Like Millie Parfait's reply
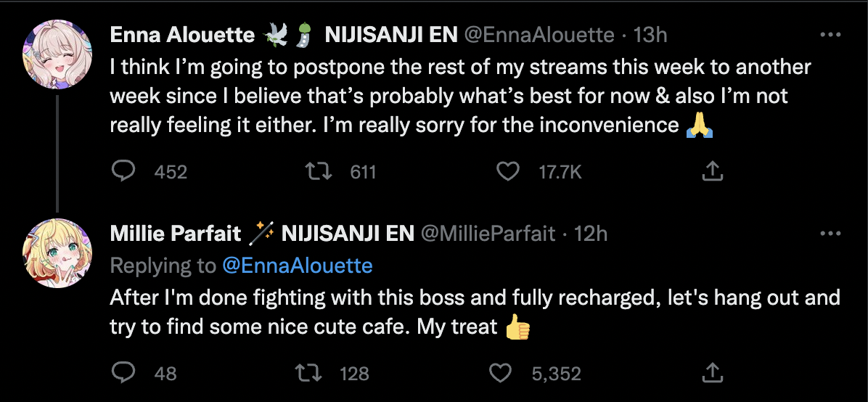This screenshot has height=402, width=868. pos(500,373)
